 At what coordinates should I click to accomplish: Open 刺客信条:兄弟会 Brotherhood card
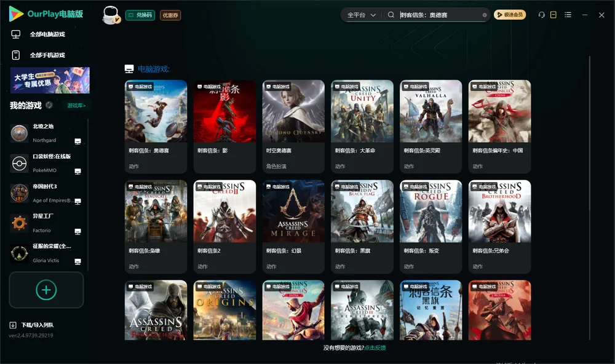499,226
